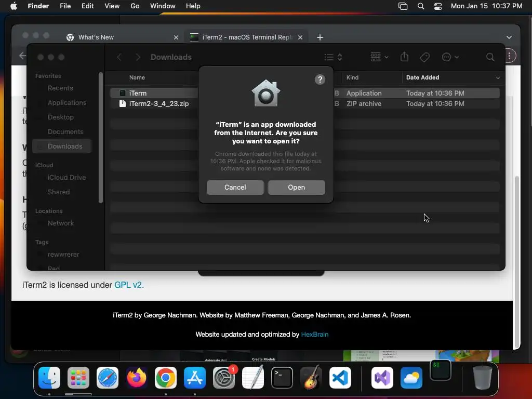
Task: Open the View menu
Action: click(x=112, y=6)
